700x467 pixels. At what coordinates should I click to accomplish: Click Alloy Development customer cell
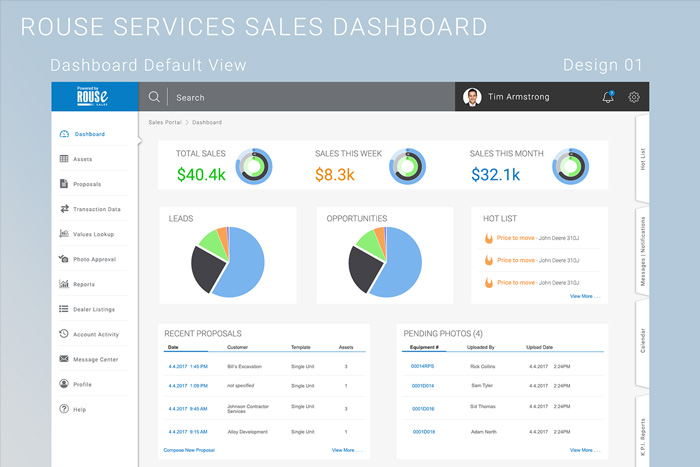click(x=247, y=432)
